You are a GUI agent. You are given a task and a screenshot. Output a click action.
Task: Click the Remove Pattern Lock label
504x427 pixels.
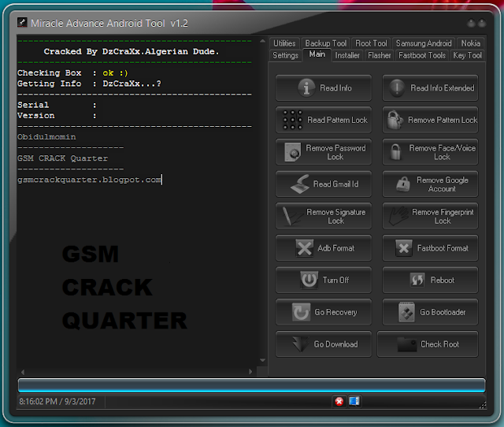443,120
